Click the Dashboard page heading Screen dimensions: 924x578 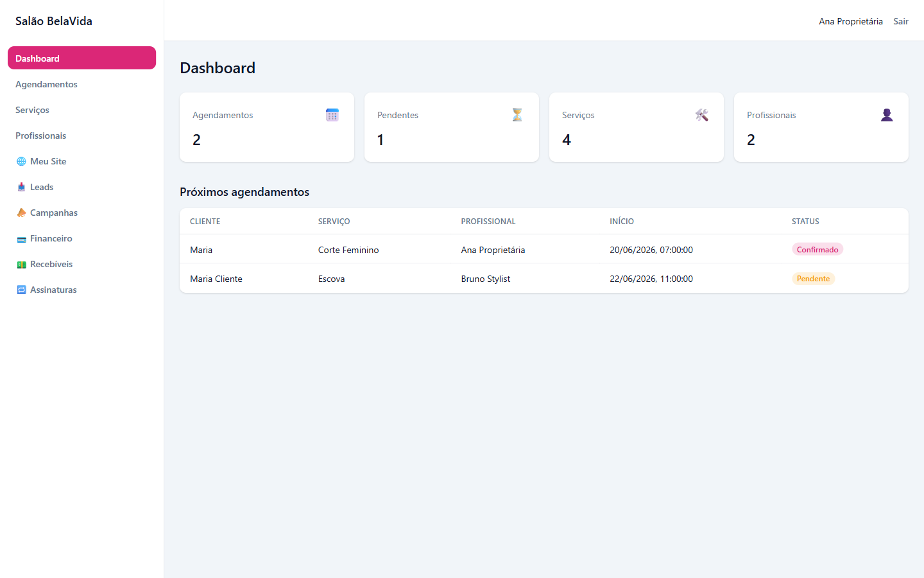(x=218, y=67)
